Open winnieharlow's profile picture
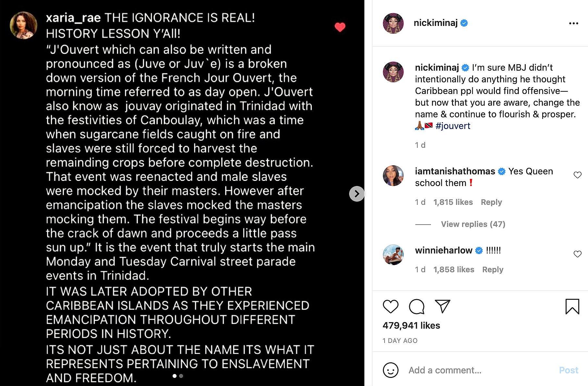Viewport: 588px width, 386px height. pyautogui.click(x=393, y=255)
